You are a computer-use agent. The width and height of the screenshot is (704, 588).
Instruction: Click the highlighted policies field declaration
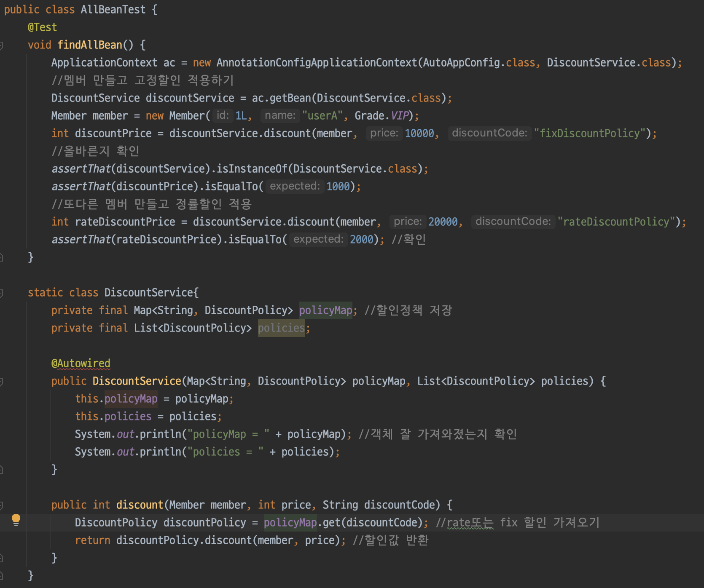[x=281, y=328]
